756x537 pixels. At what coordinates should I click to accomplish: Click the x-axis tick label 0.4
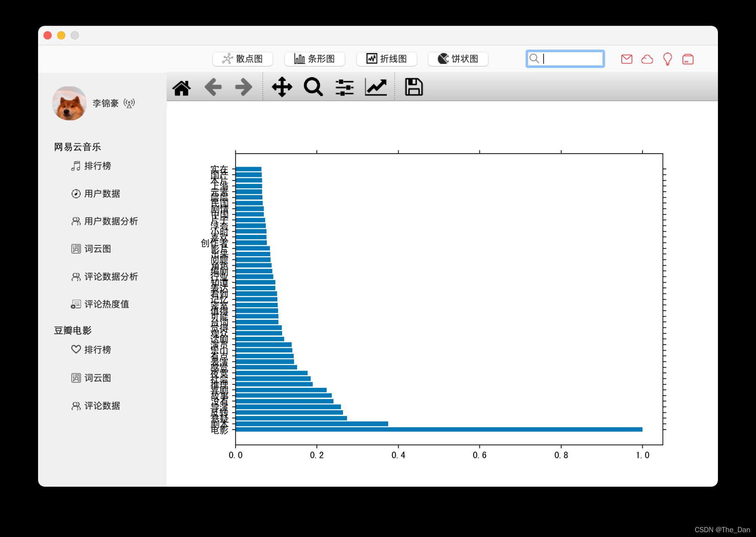pos(398,455)
